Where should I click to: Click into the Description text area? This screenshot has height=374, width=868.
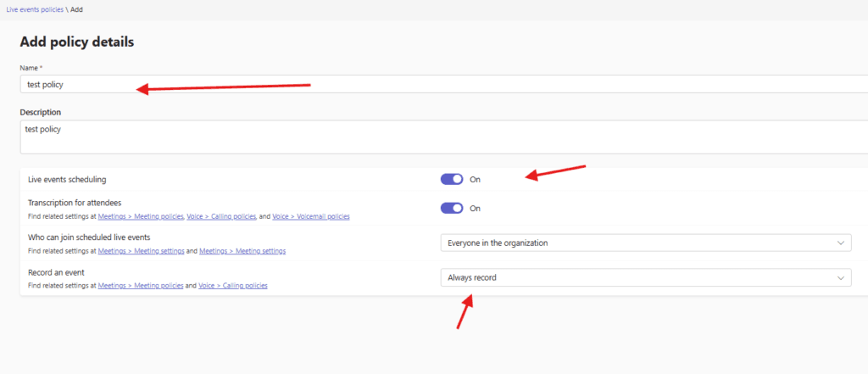click(339, 137)
